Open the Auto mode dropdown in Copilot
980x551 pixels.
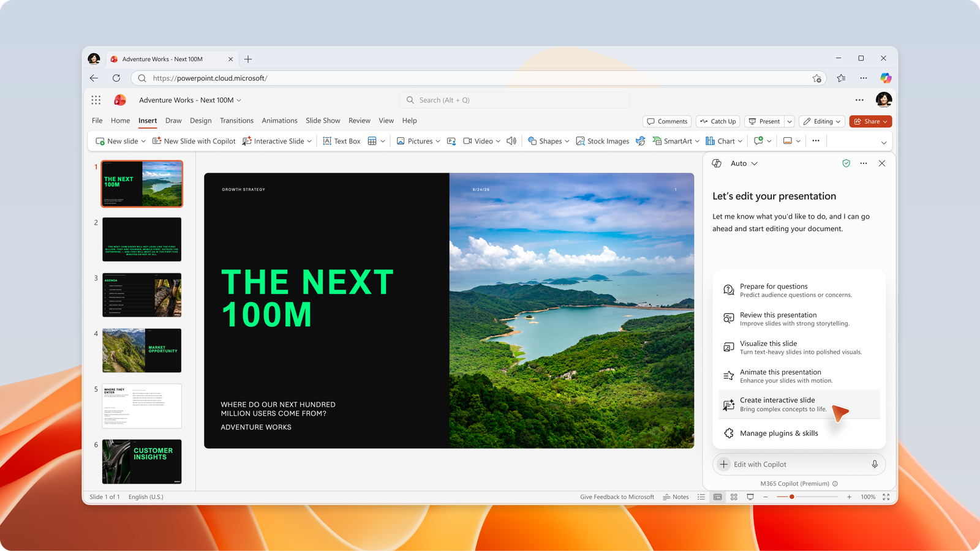click(744, 163)
